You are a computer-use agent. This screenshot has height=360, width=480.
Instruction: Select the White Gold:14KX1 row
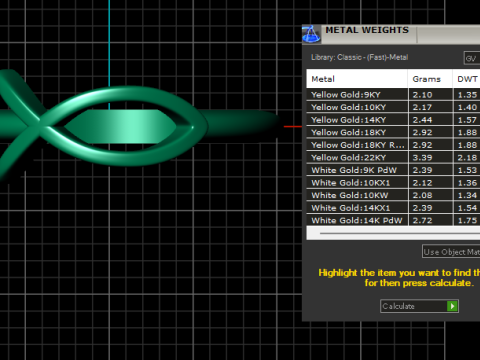tap(393, 208)
